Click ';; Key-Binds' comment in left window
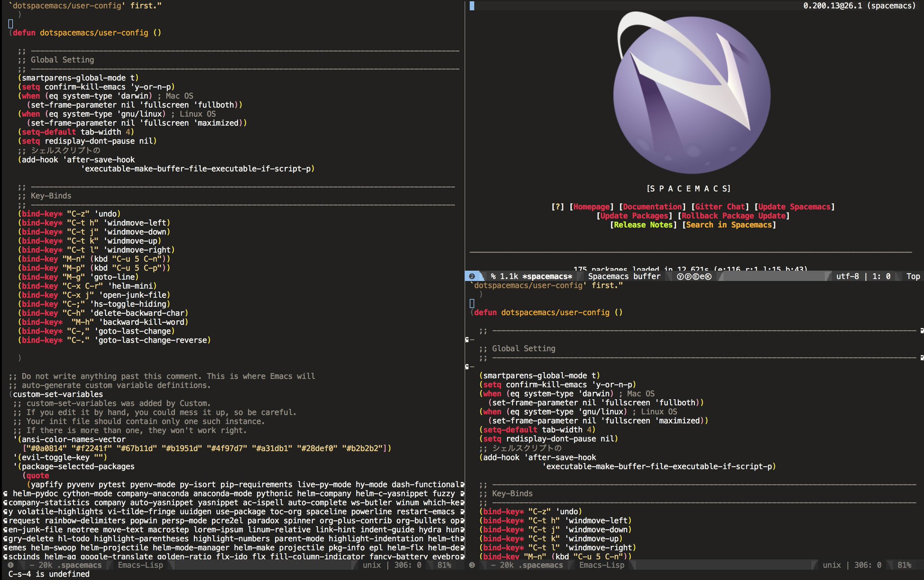 (44, 195)
